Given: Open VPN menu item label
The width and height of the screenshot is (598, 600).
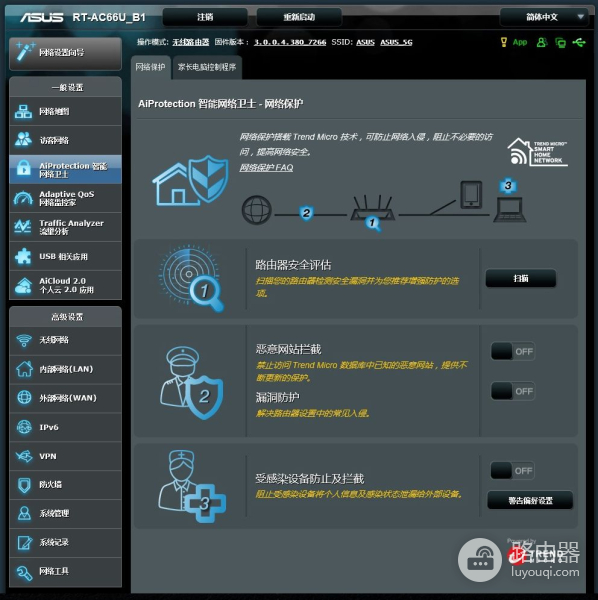Looking at the screenshot, I should pyautogui.click(x=48, y=456).
